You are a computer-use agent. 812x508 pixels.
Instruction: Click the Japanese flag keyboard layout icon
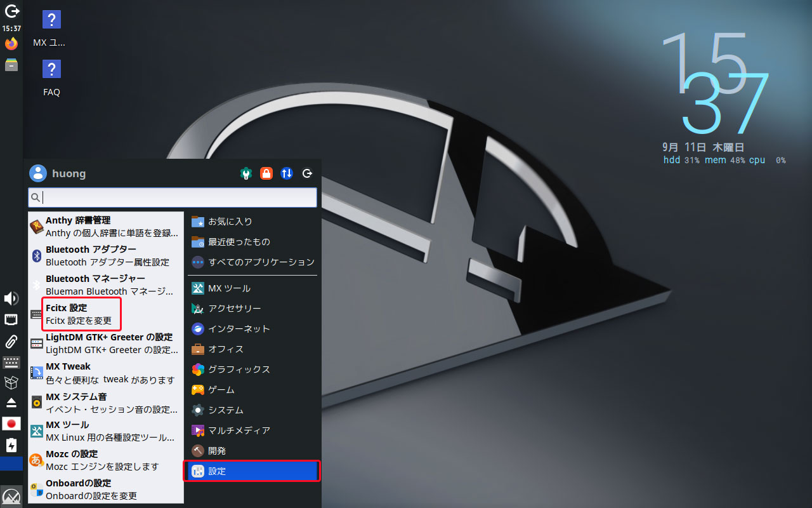pyautogui.click(x=11, y=424)
